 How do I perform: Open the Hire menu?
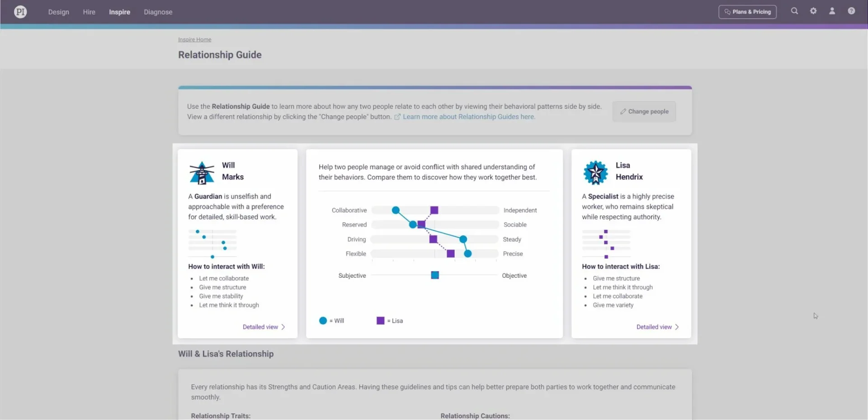89,12
